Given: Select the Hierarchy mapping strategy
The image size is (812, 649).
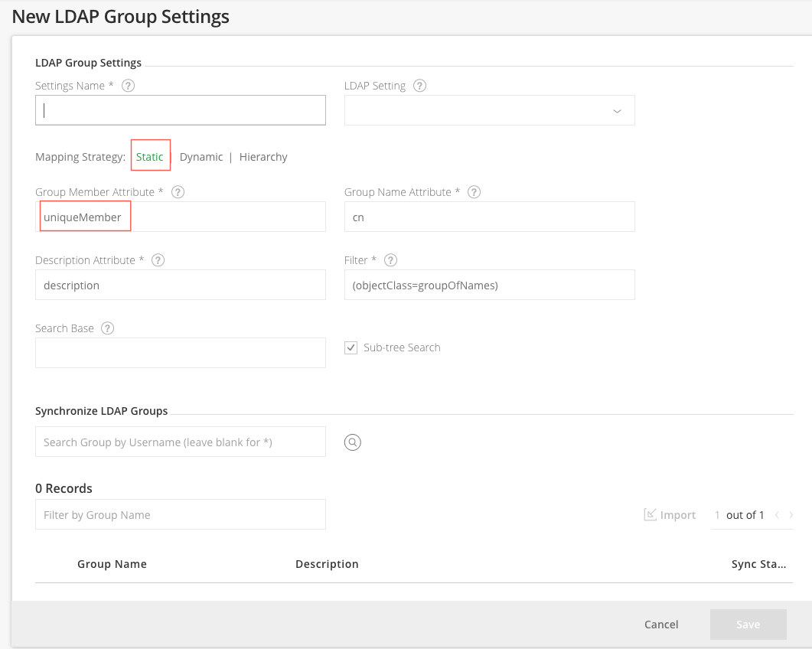Looking at the screenshot, I should click(263, 156).
